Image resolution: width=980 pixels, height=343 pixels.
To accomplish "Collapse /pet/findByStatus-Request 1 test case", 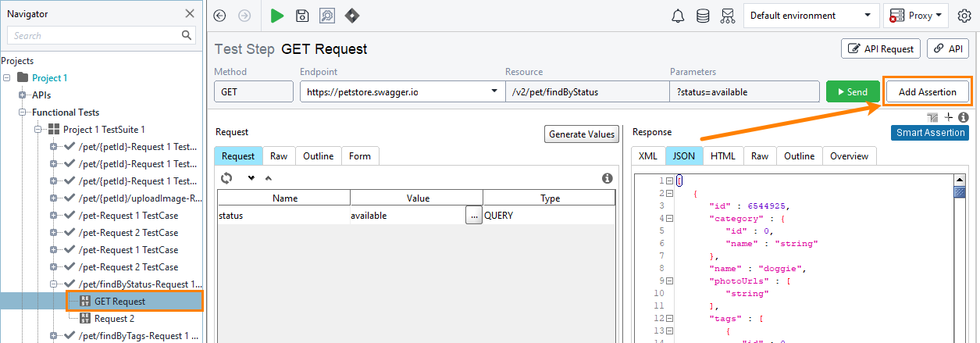I will [x=54, y=284].
